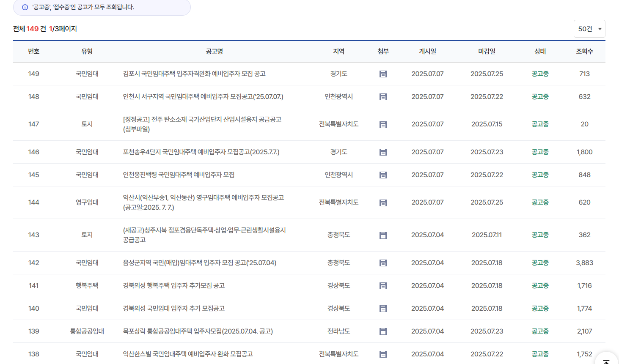Screen dimensions: 619x364
Task: Open attachment icon for notice 139
Action: tap(383, 331)
